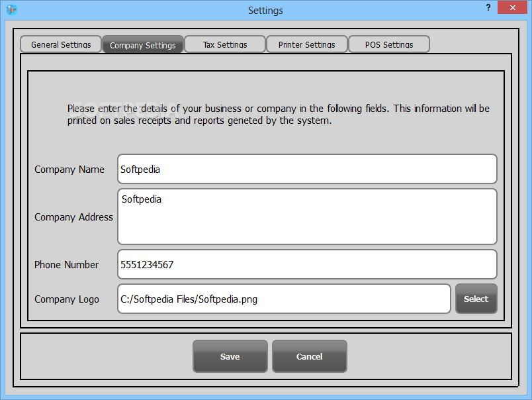Screen dimensions: 532x400
Task: Open the Tax Settings tab
Action: tap(225, 44)
